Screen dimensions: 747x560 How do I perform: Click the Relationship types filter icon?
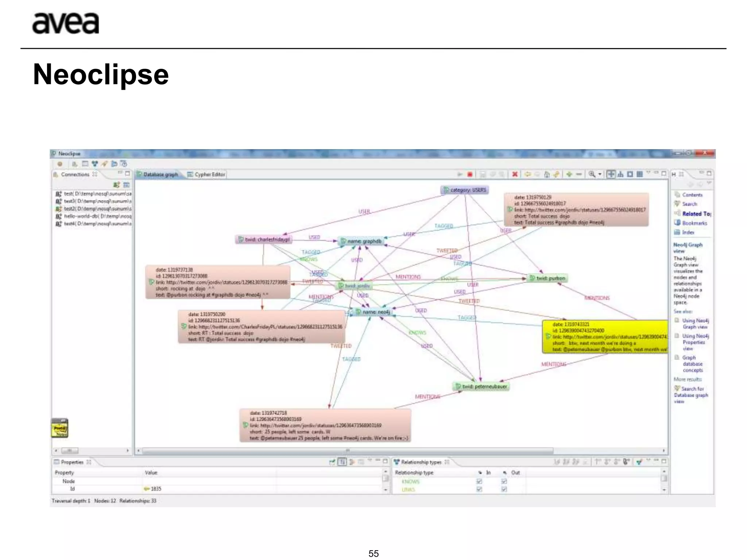click(x=639, y=462)
